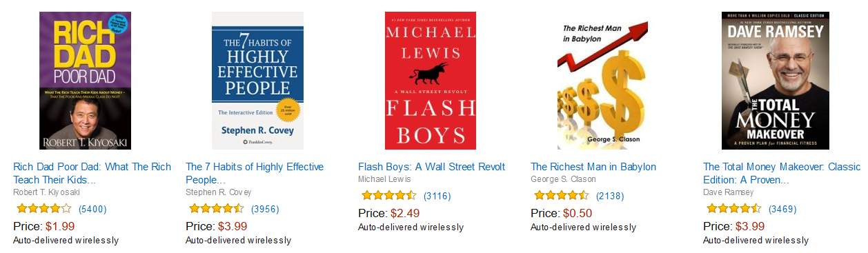The width and height of the screenshot is (868, 253).
Task: Click star rating under Stephen R. Covey
Action: pos(217,208)
